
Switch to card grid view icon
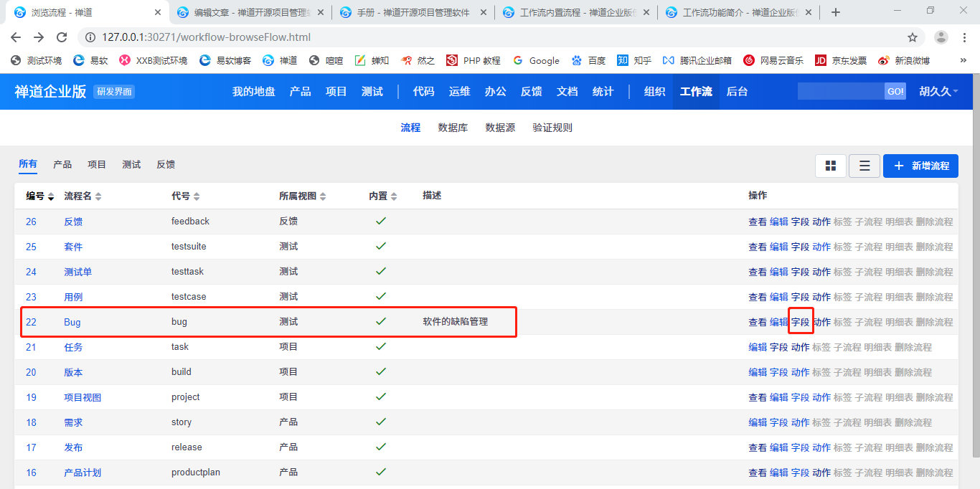[x=831, y=166]
